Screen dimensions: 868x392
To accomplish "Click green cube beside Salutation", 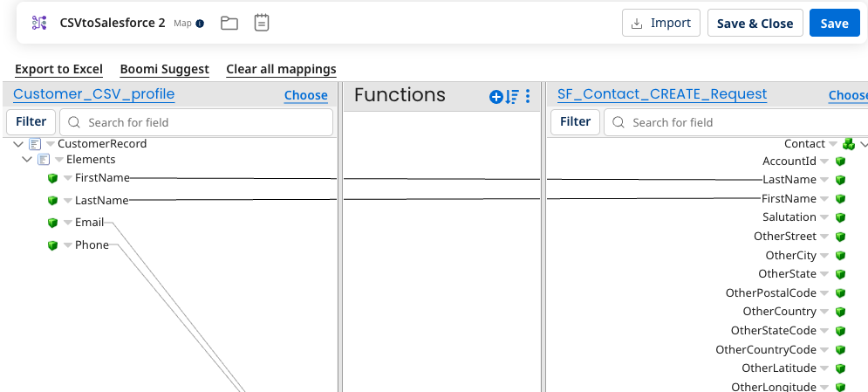I will tap(840, 217).
